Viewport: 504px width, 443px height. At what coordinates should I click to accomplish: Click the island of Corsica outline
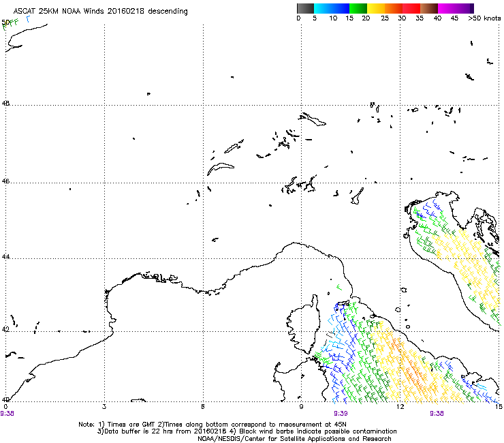coord(304,323)
